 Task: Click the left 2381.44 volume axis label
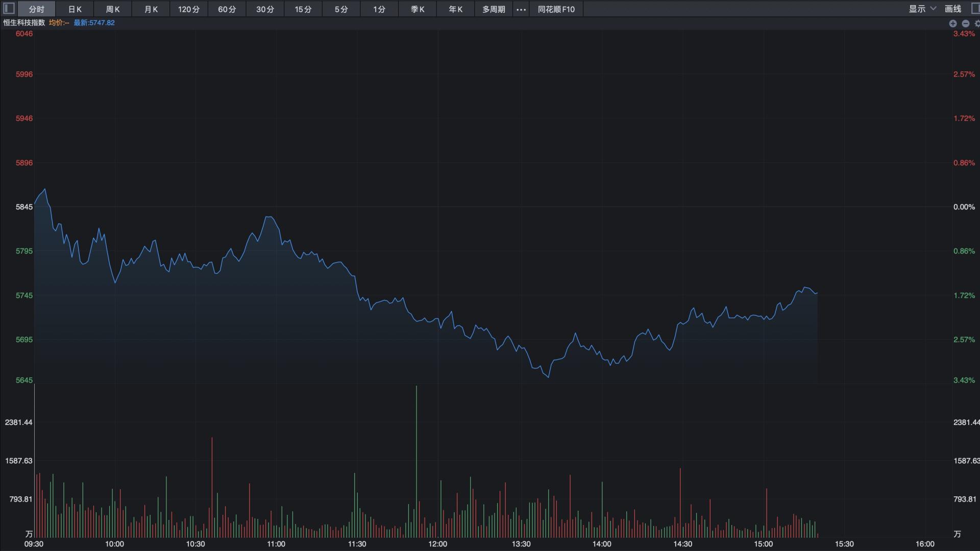[x=18, y=422]
